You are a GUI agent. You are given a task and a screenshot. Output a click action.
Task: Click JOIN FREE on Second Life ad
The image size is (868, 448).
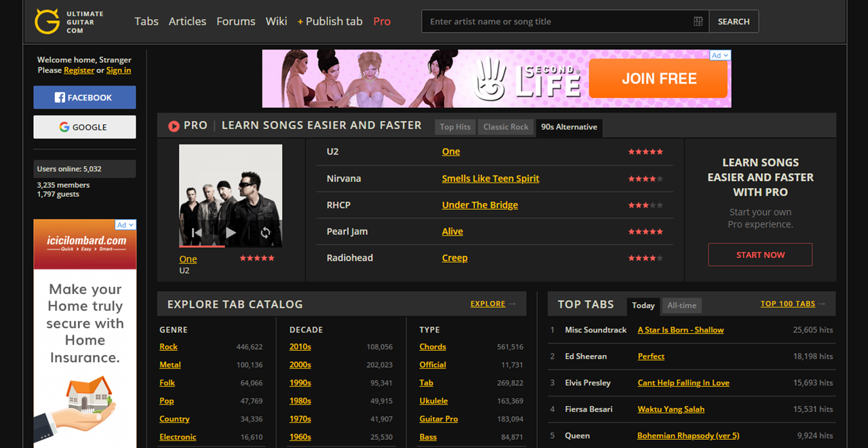pyautogui.click(x=658, y=78)
